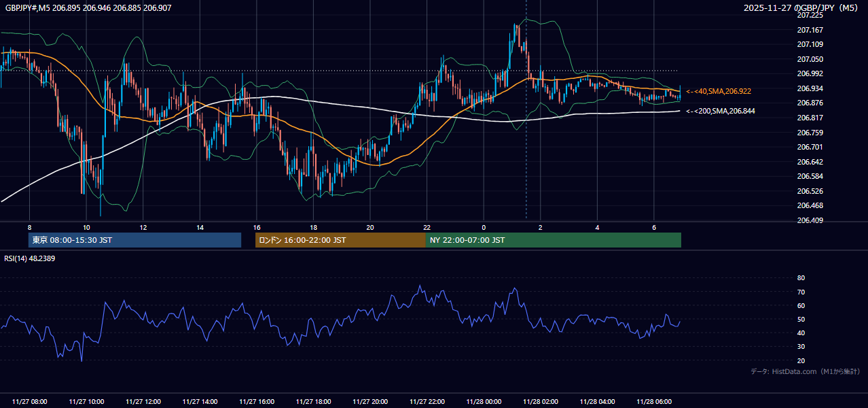Click the 11/28 06:00 time label
Image resolution: width=868 pixels, height=408 pixels.
pyautogui.click(x=654, y=402)
